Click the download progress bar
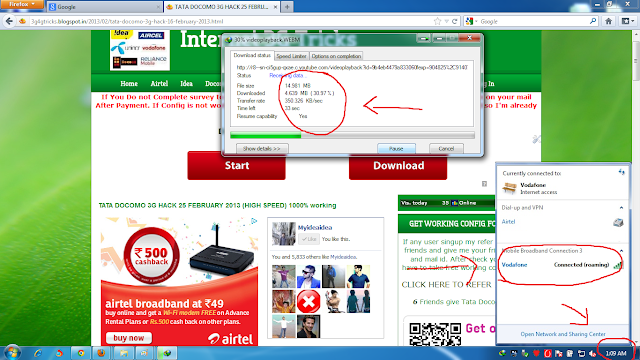This screenshot has width=640, height=360. pos(352,135)
